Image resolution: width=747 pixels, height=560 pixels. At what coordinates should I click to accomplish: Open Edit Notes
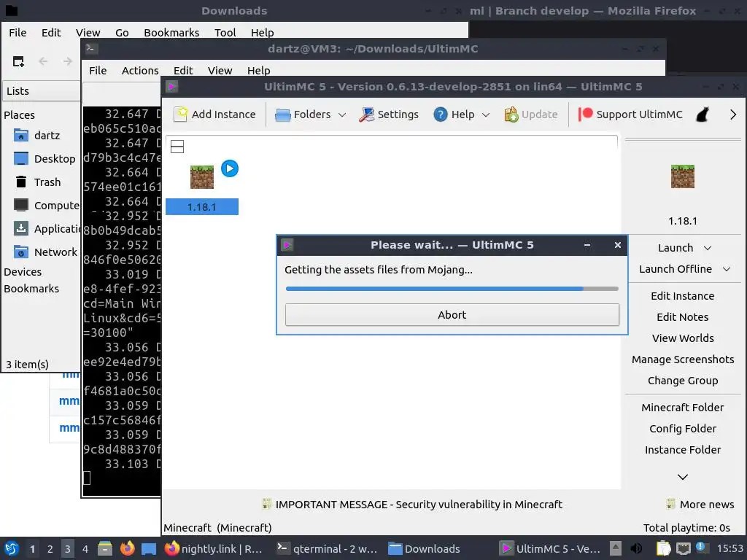(x=683, y=317)
